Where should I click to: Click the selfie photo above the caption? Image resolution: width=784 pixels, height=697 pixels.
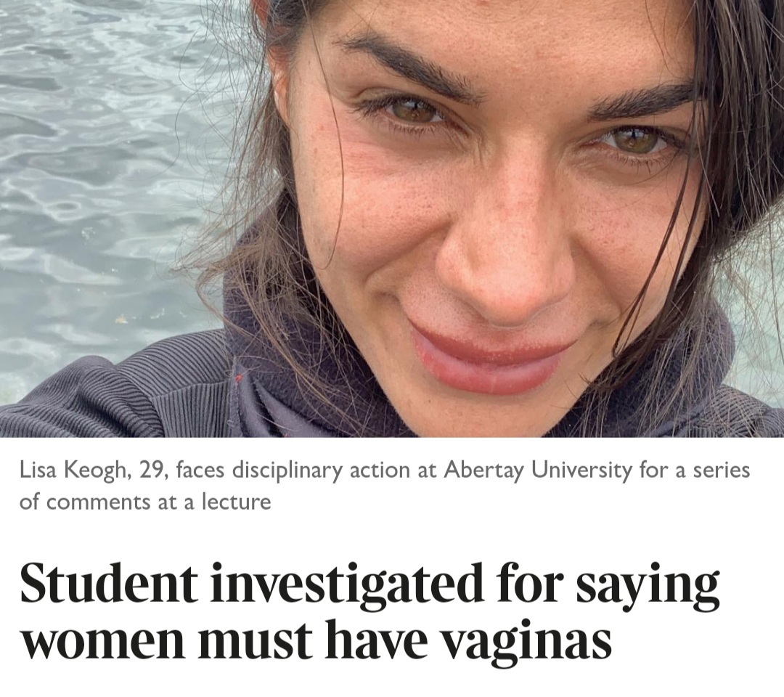[x=392, y=219]
